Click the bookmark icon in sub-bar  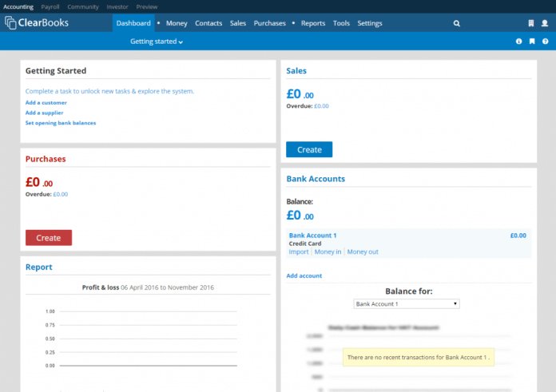531,42
